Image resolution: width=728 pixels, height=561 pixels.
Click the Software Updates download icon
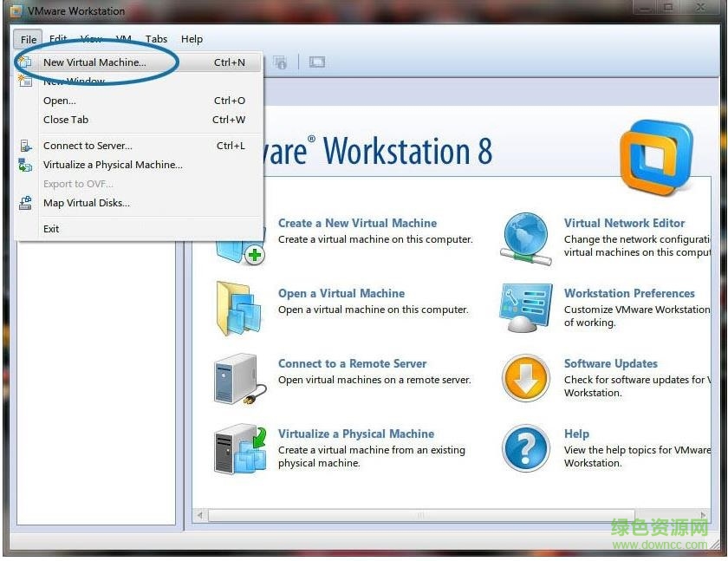(x=524, y=376)
